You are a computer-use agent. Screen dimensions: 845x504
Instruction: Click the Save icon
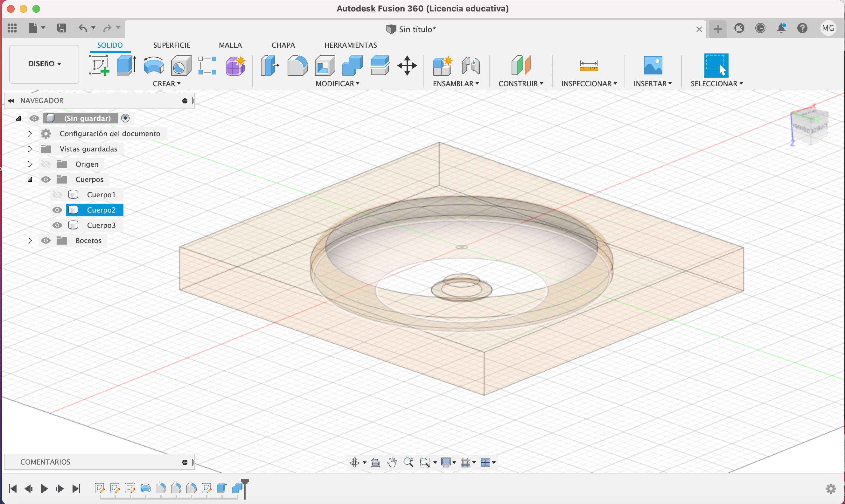pyautogui.click(x=61, y=28)
